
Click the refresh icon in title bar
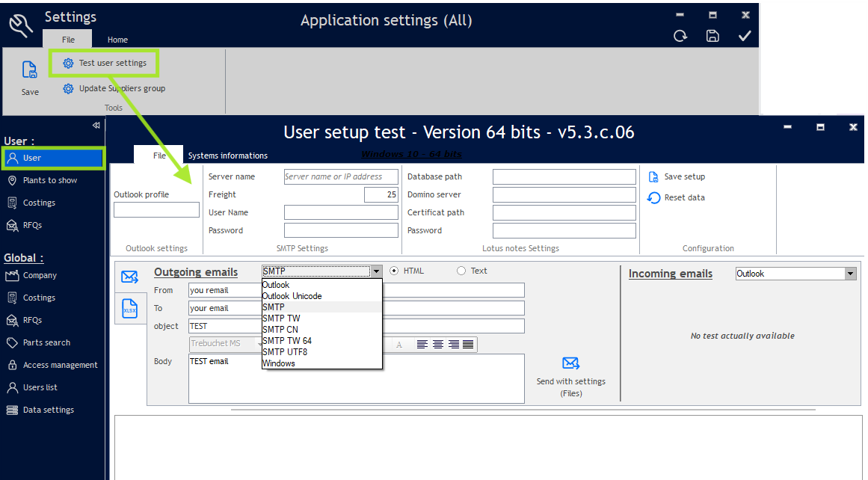pos(680,36)
